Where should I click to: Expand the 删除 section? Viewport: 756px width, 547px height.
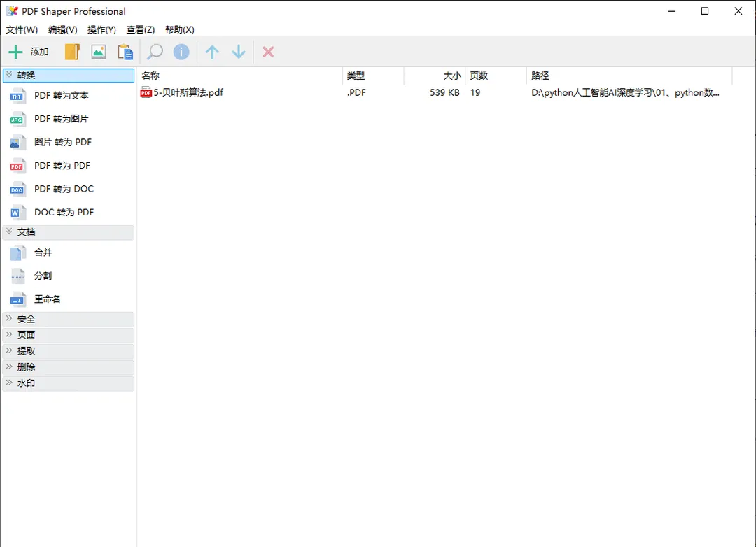click(69, 367)
